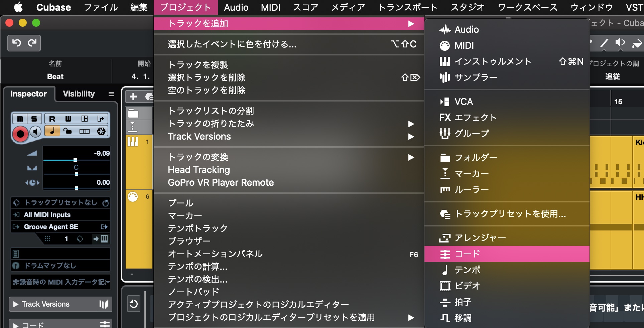This screenshot has height=328, width=644.
Task: Choose FX エフェクト track from submenu
Action: point(507,118)
